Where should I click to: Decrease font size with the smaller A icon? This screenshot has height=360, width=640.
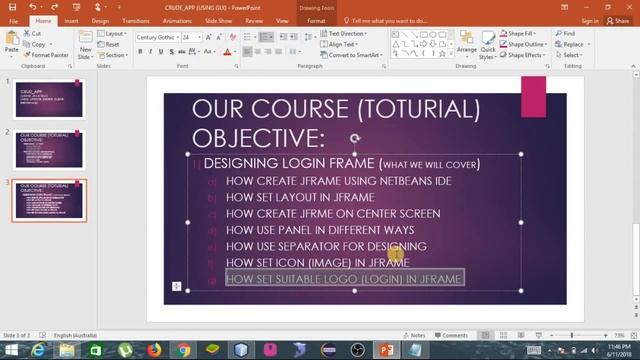219,37
